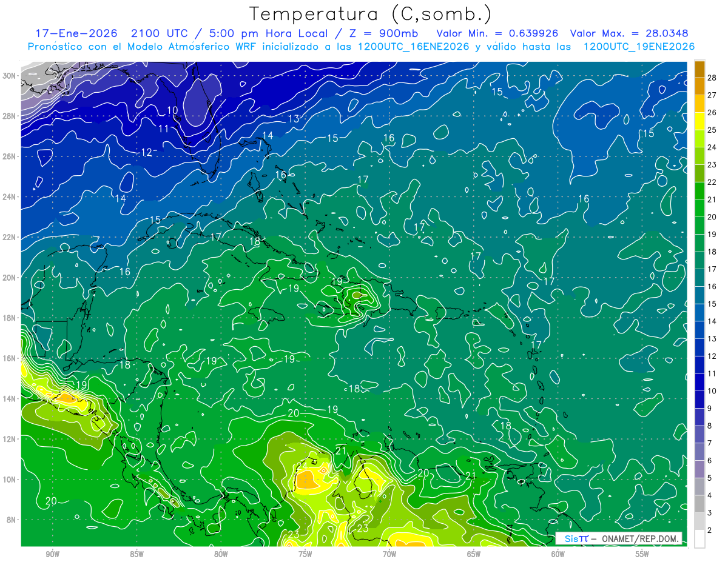This screenshot has height=562, width=728.
Task: Click the 28N latitude axis label
Action: pos(10,116)
